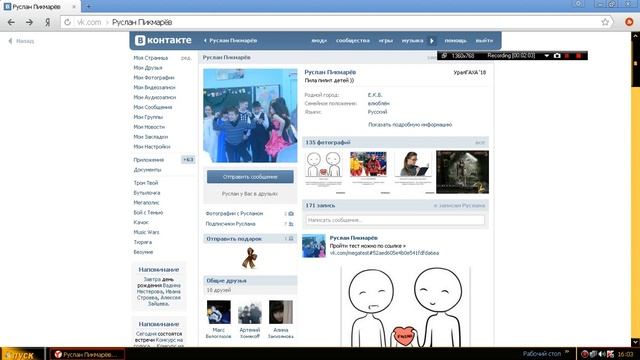Reload page with refresh icon
This screenshot has height=360, width=640.
click(x=67, y=22)
